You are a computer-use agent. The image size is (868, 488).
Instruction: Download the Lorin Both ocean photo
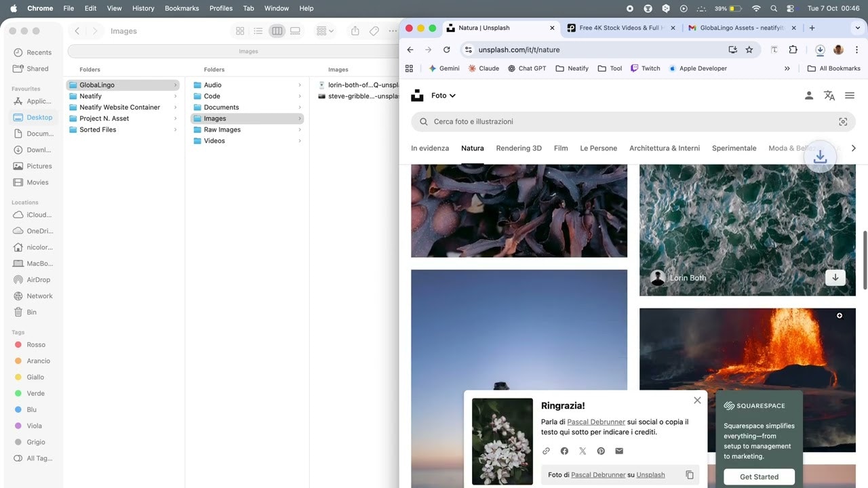[x=835, y=277]
